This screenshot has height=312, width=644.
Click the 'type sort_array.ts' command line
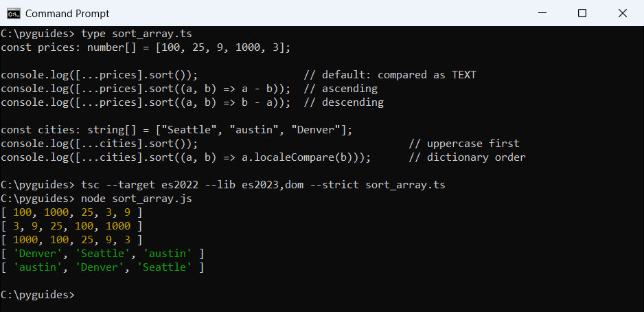[97, 33]
